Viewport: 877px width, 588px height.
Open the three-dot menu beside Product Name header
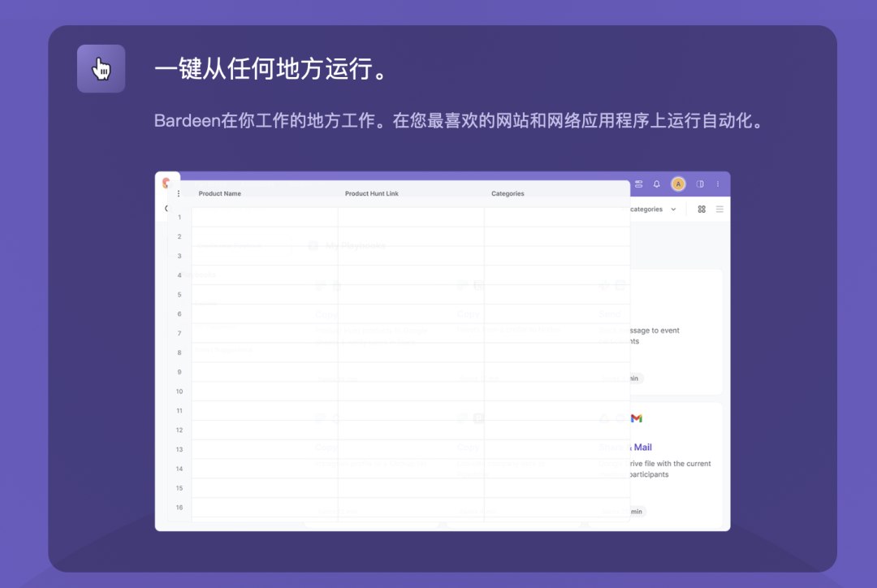click(x=179, y=193)
